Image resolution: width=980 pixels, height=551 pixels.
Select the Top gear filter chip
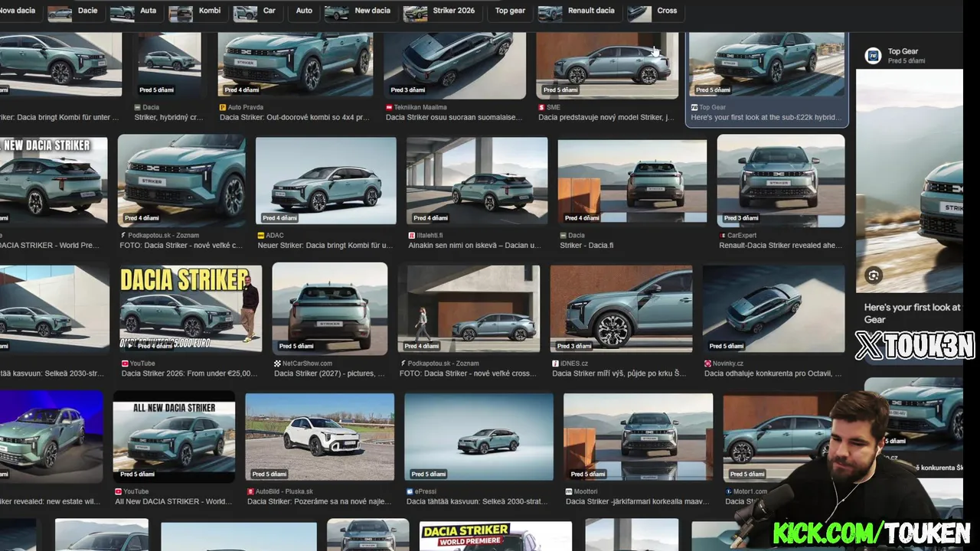510,11
